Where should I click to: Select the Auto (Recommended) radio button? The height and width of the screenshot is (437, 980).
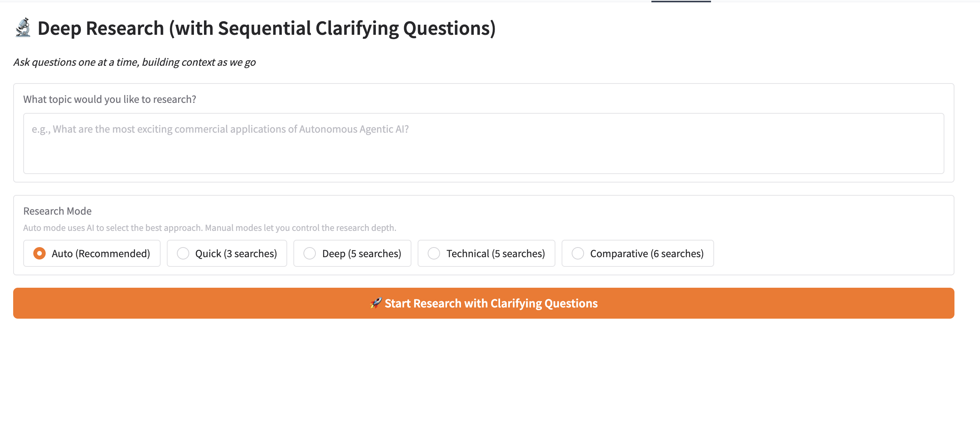click(39, 253)
